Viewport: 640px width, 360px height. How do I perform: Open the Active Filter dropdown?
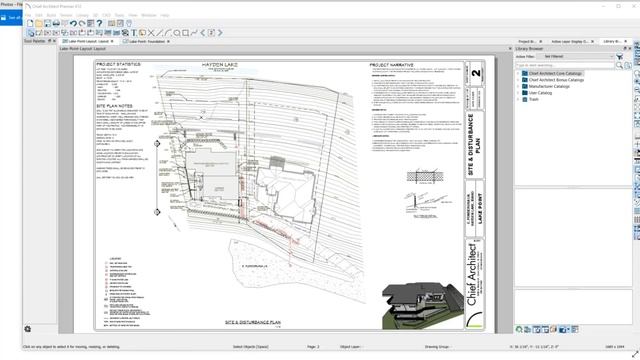[x=575, y=57]
